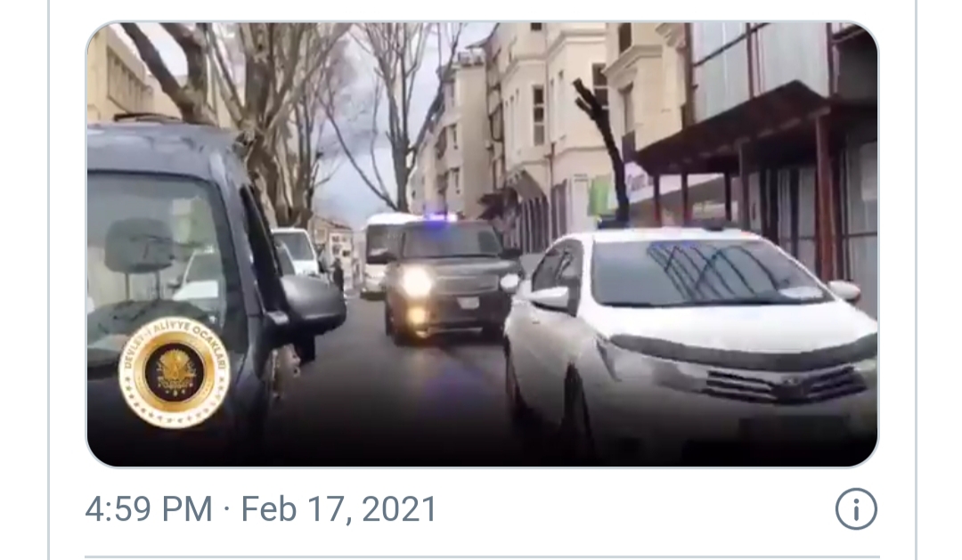Click the cream building facade in video
962x560 pixels.
pyautogui.click(x=552, y=123)
